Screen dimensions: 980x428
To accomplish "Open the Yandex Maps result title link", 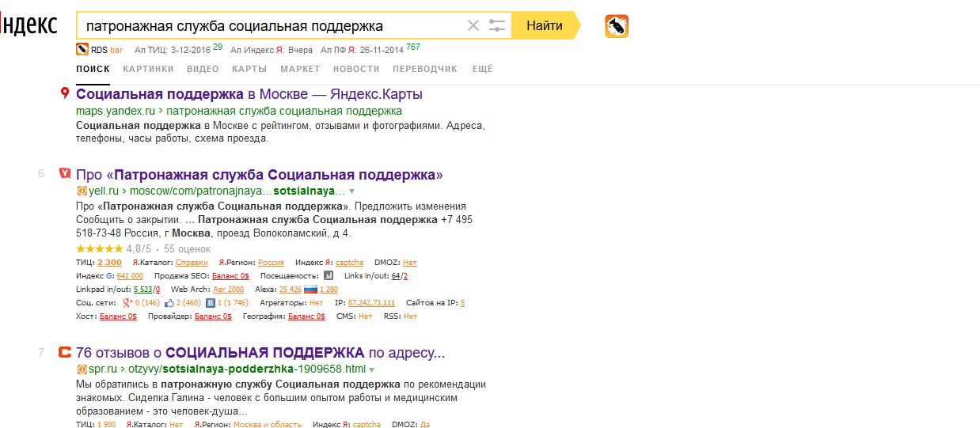I will point(249,94).
